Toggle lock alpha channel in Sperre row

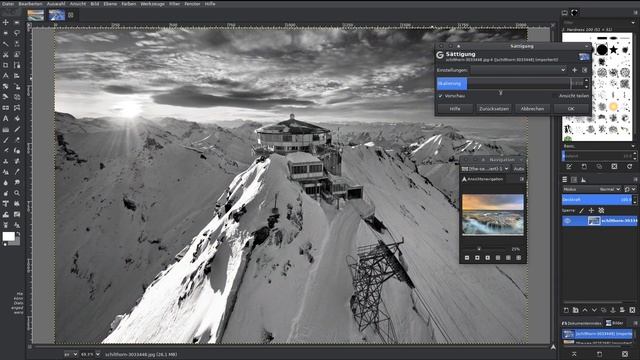601,211
